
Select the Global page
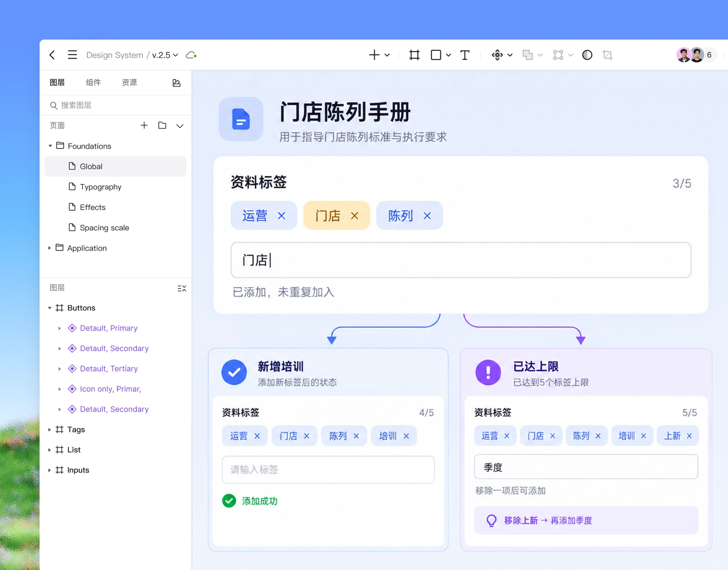click(116, 166)
